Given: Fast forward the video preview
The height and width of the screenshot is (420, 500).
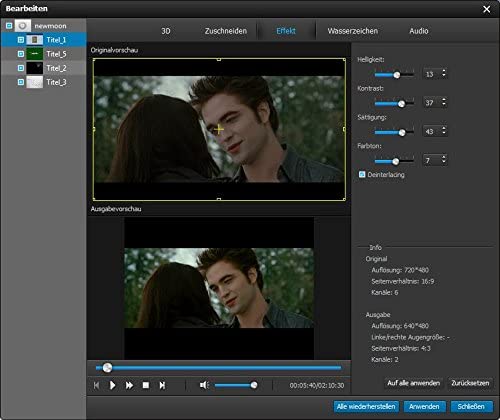Looking at the screenshot, I should pyautogui.click(x=129, y=385).
